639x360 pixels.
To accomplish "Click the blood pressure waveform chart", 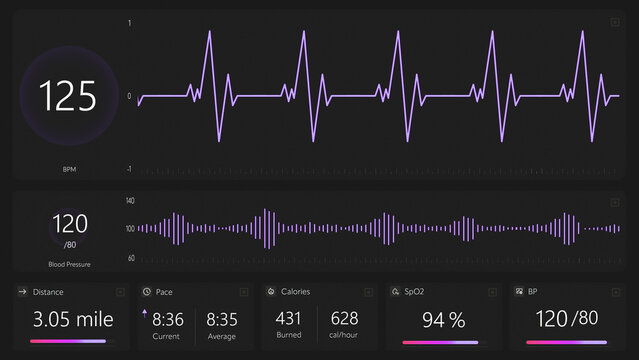I will coord(379,229).
